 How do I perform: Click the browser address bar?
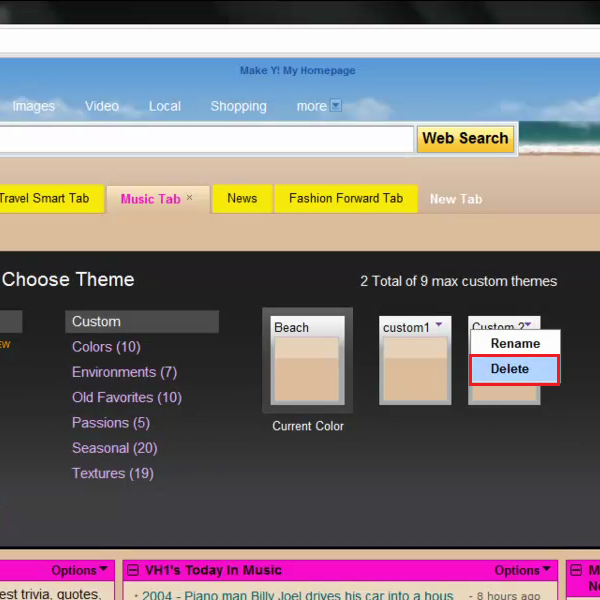(x=300, y=41)
